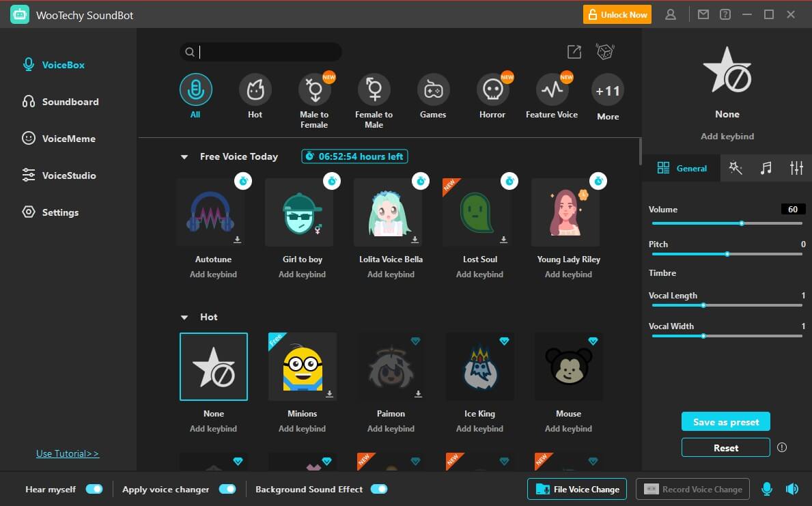
Task: Collapse the Hot voices section
Action: 184,318
